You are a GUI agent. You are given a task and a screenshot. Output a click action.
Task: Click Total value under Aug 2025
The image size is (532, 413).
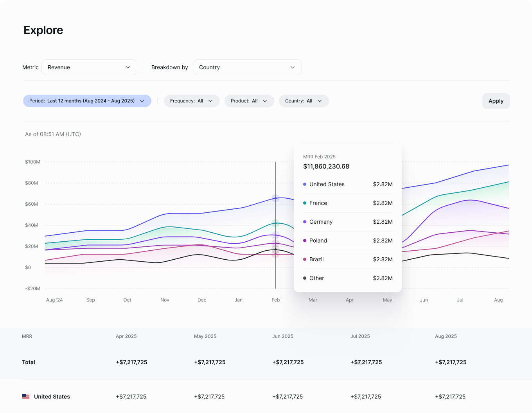451,362
